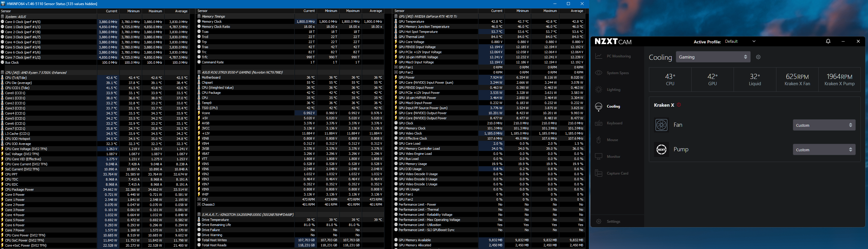
Task: Open the Active Profile Default dropdown
Action: pos(740,41)
